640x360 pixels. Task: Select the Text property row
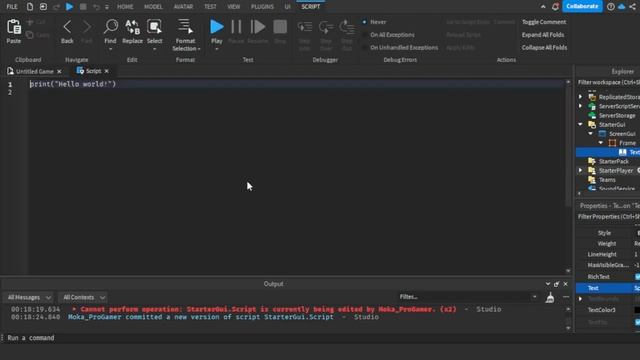(x=608, y=288)
